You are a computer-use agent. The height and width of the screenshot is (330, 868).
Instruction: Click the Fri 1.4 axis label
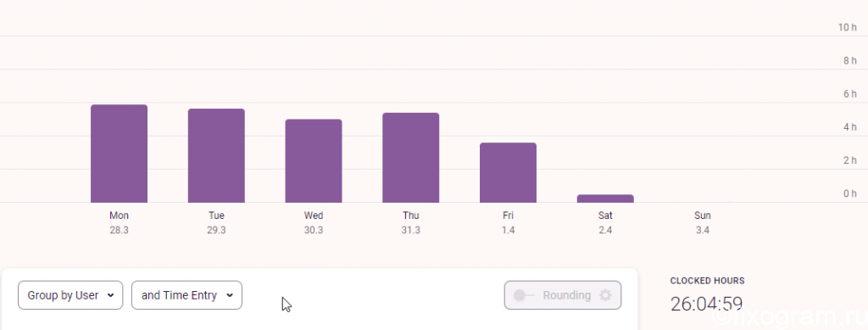point(509,222)
